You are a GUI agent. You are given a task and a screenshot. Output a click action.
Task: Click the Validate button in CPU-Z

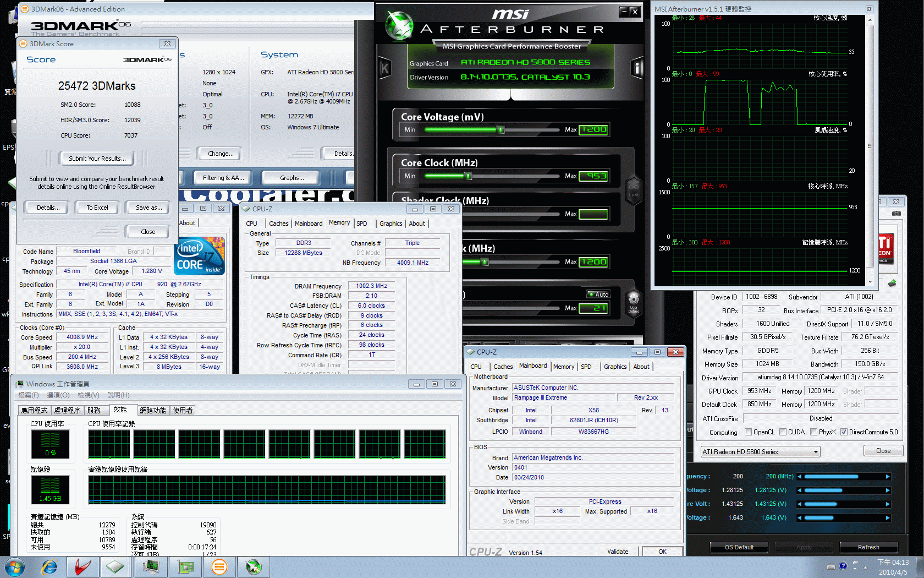coord(618,552)
